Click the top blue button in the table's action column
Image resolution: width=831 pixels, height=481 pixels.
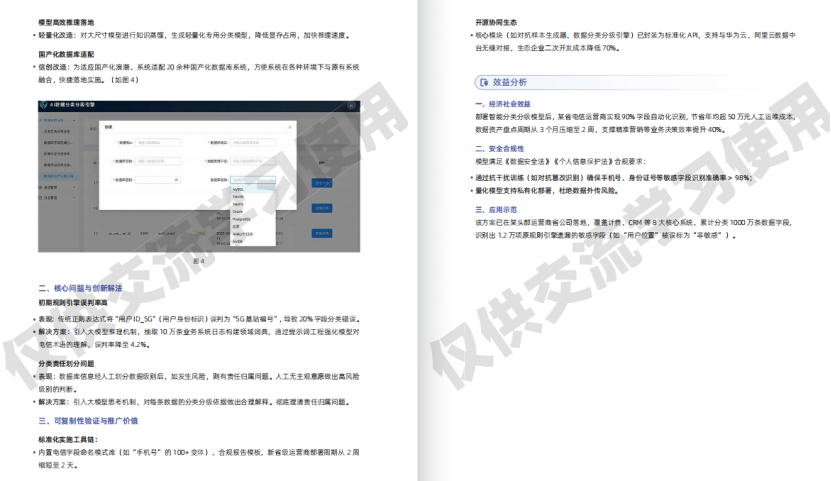point(321,183)
